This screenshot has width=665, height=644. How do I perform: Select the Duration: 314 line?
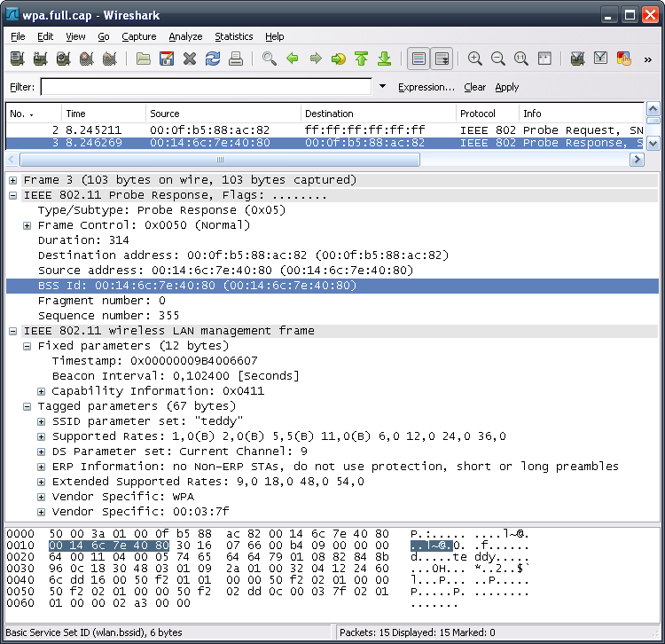(x=83, y=240)
